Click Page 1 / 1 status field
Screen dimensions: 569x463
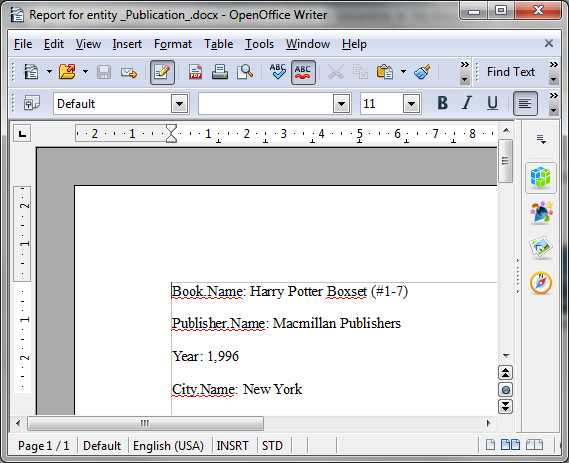point(44,446)
